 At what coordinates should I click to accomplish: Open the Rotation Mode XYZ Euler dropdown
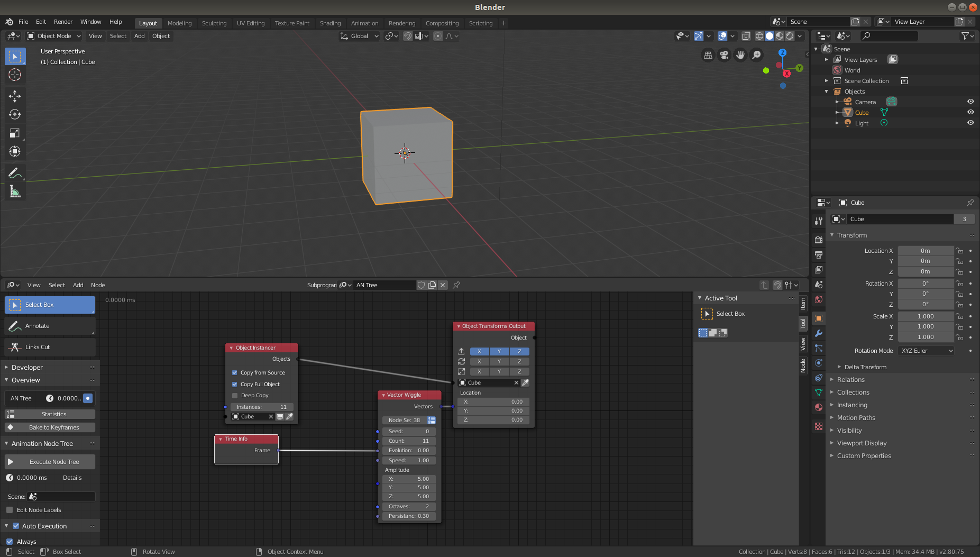click(x=926, y=351)
